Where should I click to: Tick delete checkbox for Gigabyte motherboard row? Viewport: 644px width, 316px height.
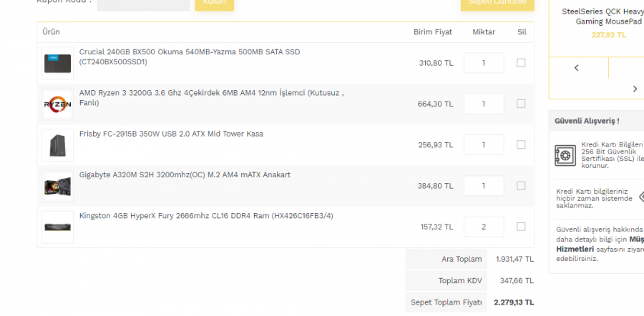tap(521, 186)
